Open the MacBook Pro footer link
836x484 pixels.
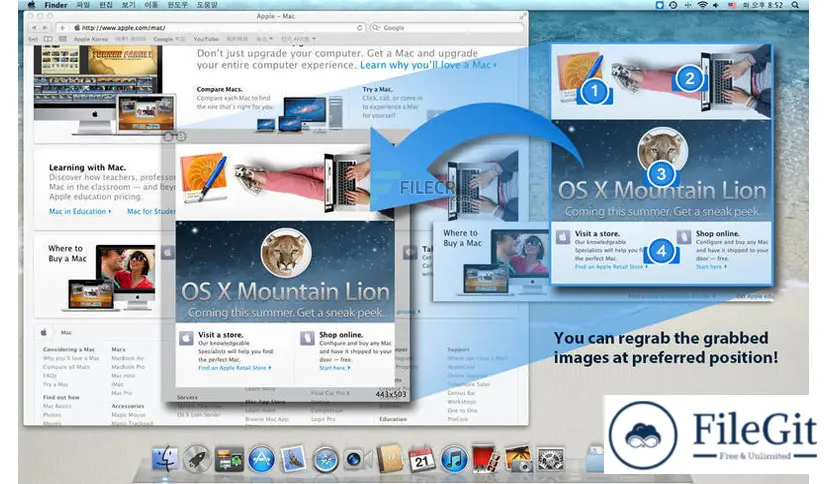click(128, 367)
